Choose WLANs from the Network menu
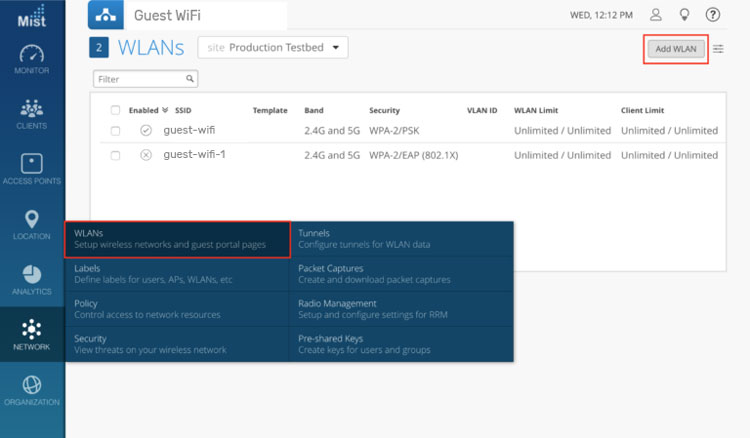The image size is (750, 438). pos(177,239)
